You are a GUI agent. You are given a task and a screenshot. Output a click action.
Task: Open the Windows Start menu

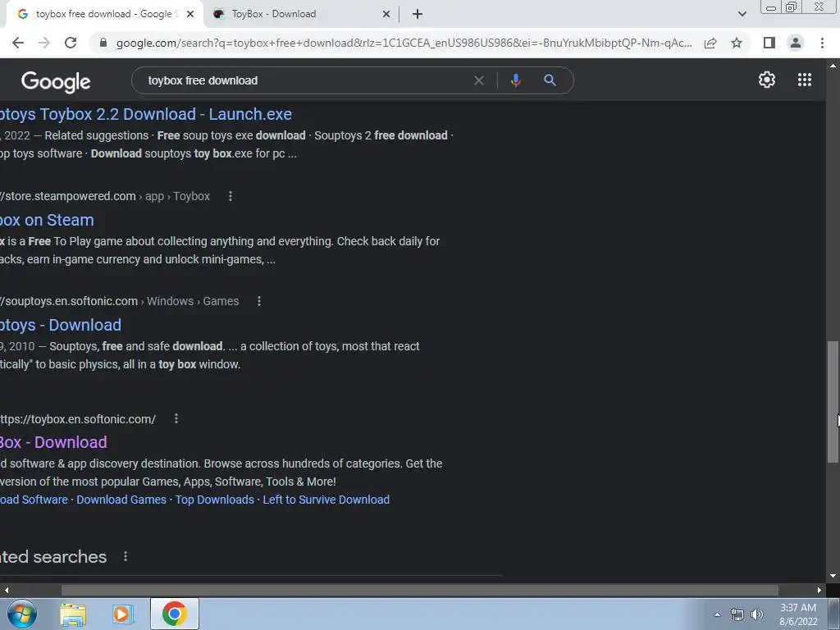click(22, 614)
